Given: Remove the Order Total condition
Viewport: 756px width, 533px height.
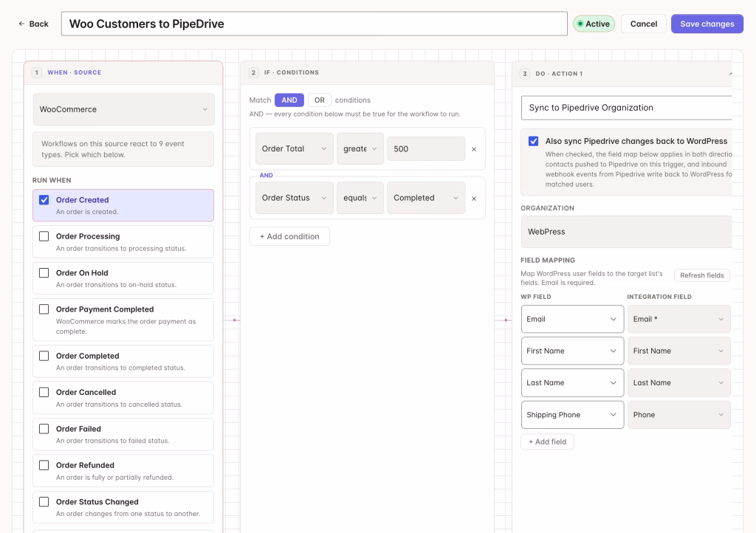Looking at the screenshot, I should click(x=474, y=149).
